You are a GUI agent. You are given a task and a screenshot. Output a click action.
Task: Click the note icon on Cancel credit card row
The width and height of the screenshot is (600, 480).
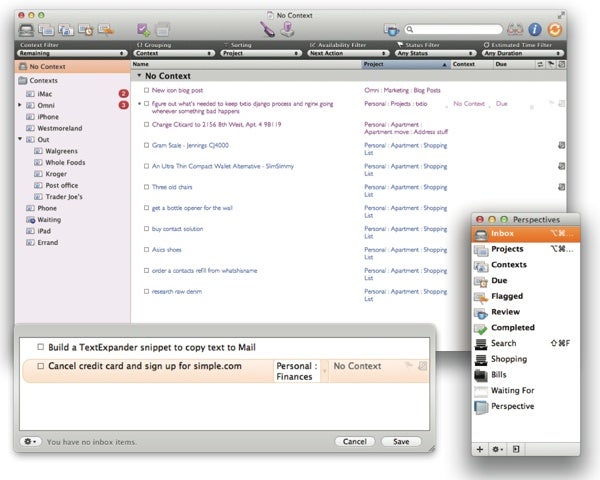pos(422,366)
